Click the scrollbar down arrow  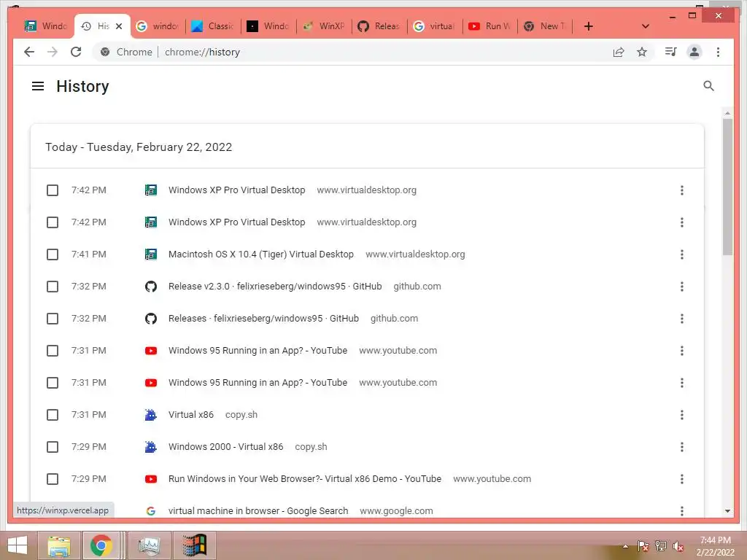tap(727, 511)
